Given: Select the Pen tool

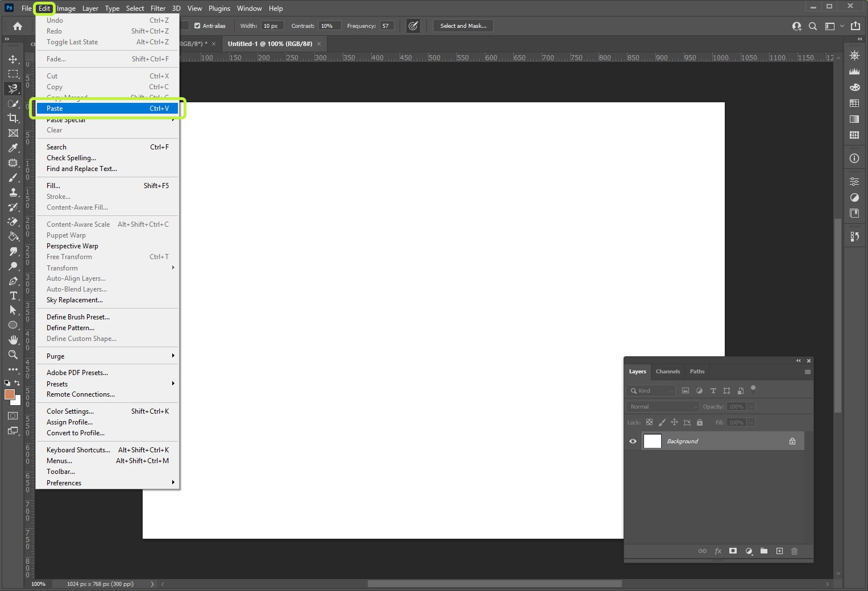Looking at the screenshot, I should pyautogui.click(x=13, y=281).
